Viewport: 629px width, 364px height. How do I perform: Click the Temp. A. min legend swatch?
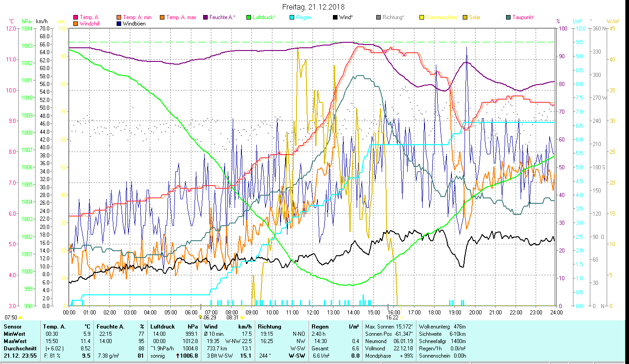pyautogui.click(x=120, y=17)
